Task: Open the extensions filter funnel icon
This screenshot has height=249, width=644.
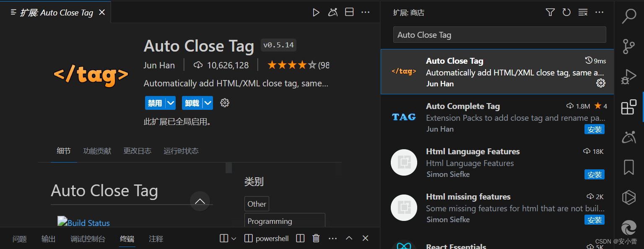Action: tap(550, 13)
